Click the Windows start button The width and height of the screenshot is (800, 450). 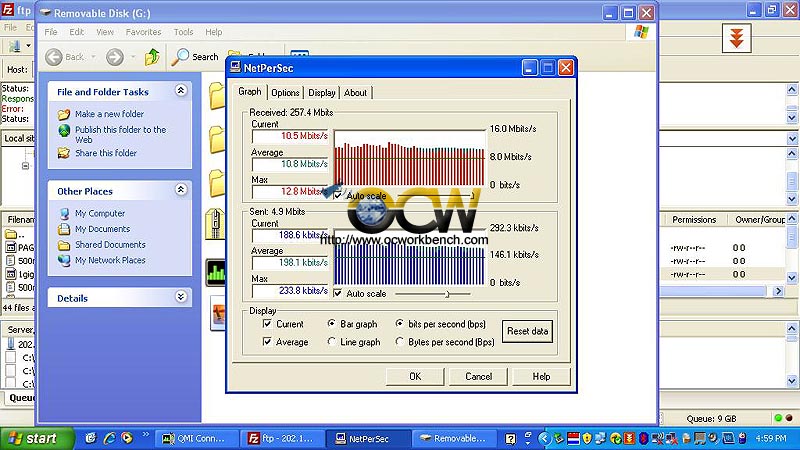[37, 439]
